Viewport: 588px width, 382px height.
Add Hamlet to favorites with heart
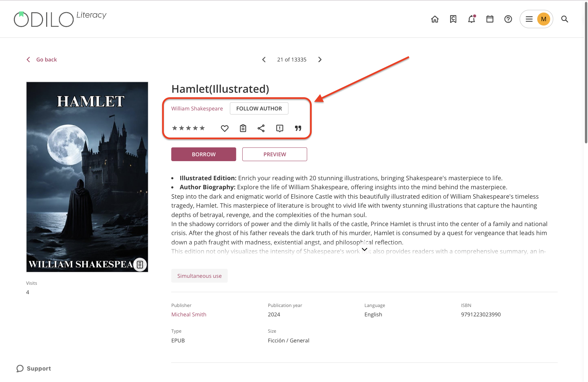click(x=225, y=128)
